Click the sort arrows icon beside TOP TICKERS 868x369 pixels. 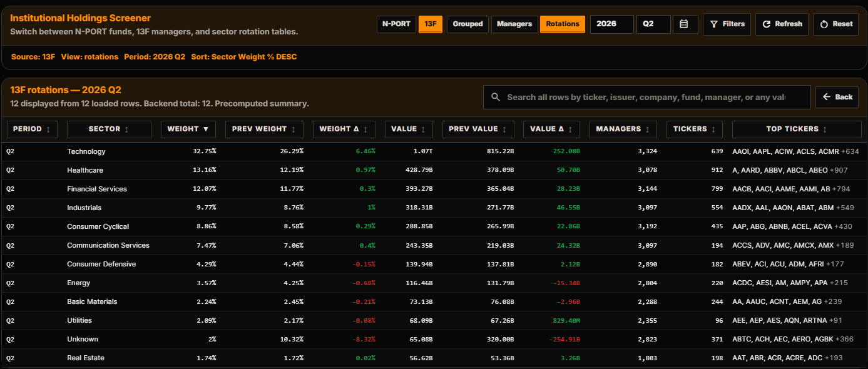coord(825,129)
